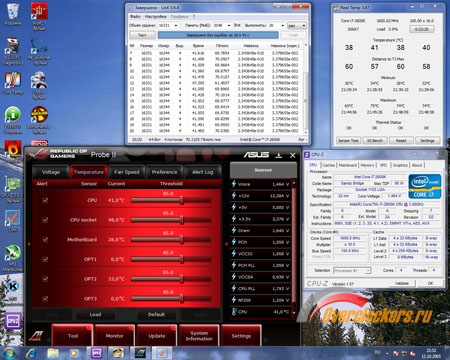Viewport: 450px width, 360px height.
Task: Expand right arrow after AI Suite Settings
Action: pos(266,340)
